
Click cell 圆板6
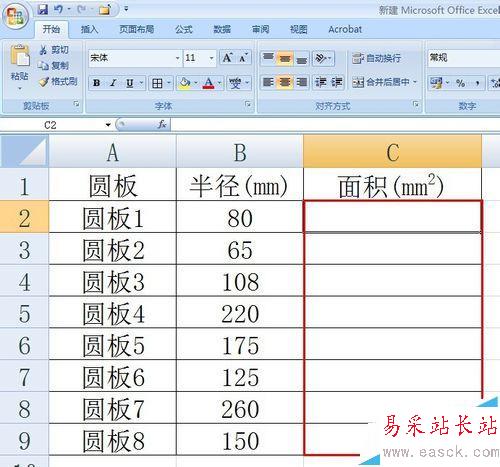pos(113,377)
